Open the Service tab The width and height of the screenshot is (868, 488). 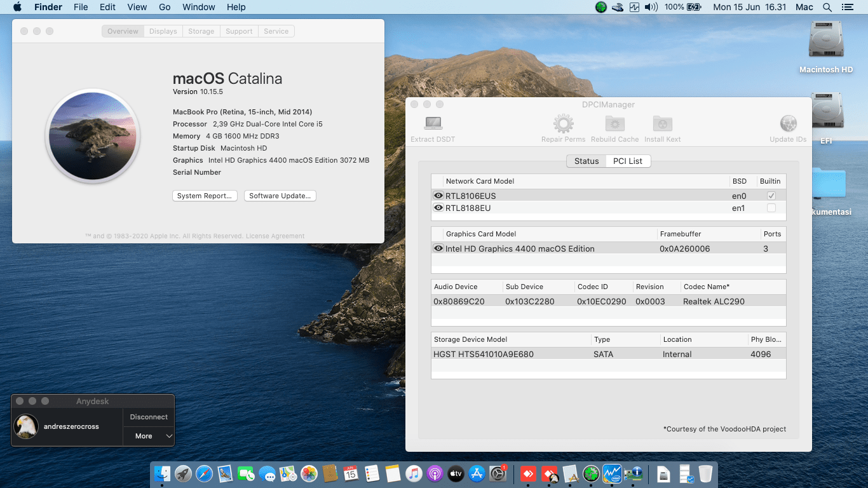(x=276, y=31)
